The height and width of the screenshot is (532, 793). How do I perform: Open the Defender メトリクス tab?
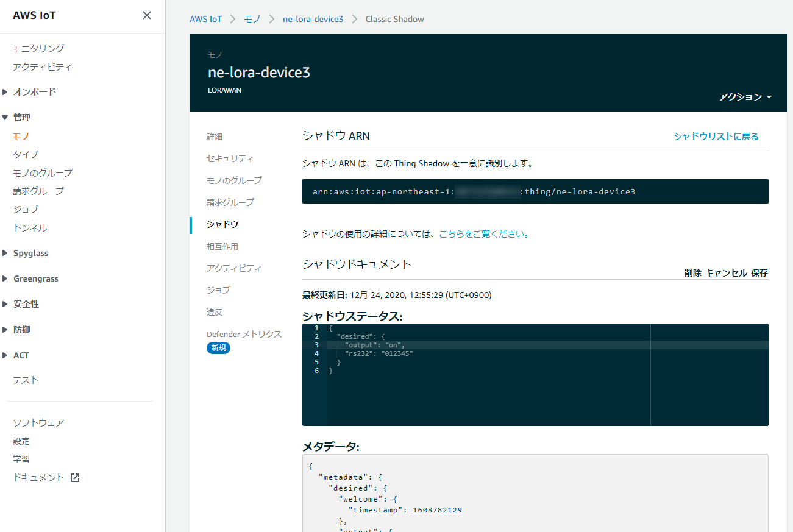(244, 334)
